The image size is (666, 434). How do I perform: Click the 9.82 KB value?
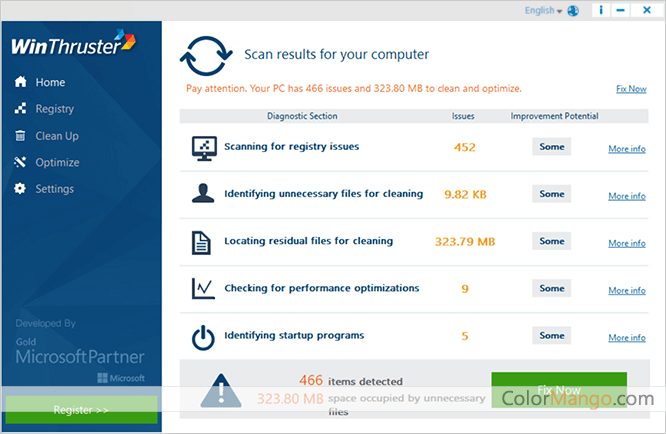pos(465,194)
